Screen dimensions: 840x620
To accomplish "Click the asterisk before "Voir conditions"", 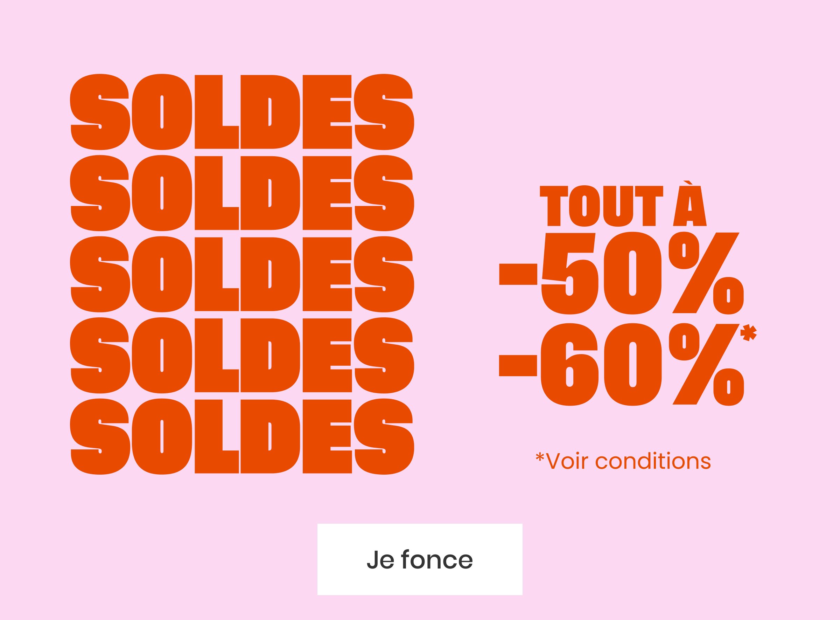I will point(540,457).
